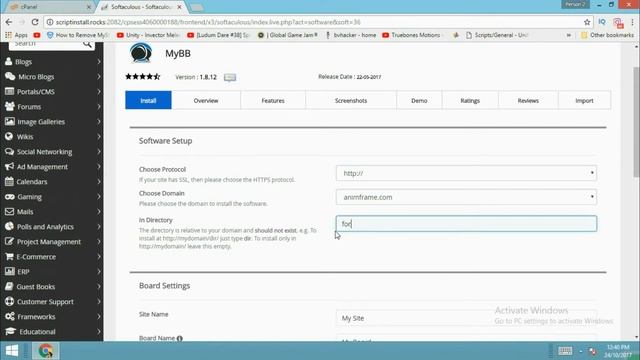Click the Customer Support lifebuoy icon
The height and width of the screenshot is (360, 640).
(x=9, y=302)
